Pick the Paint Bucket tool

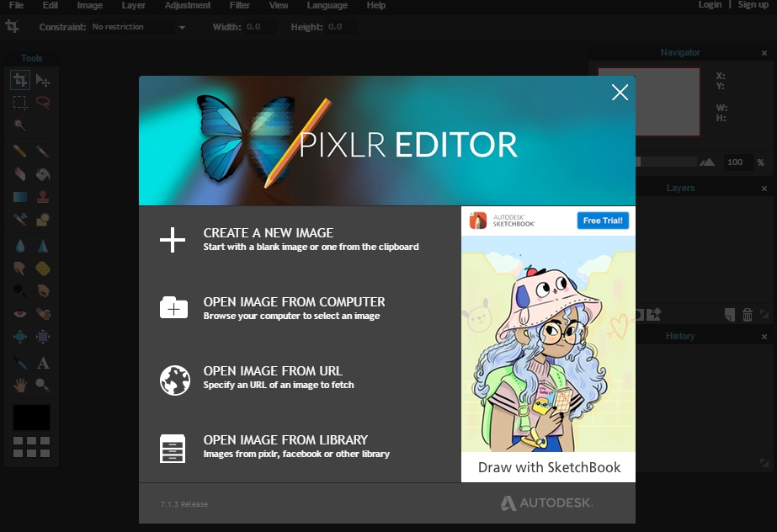[x=43, y=174]
